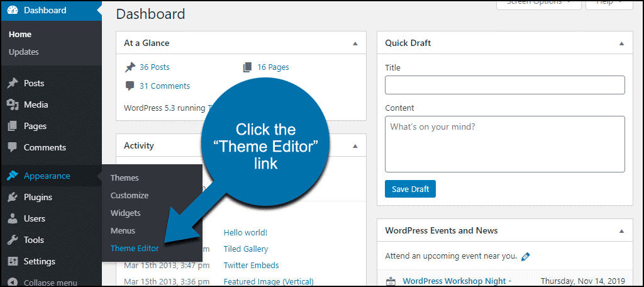
Task: Click the Collapse menu label
Action: point(50,283)
